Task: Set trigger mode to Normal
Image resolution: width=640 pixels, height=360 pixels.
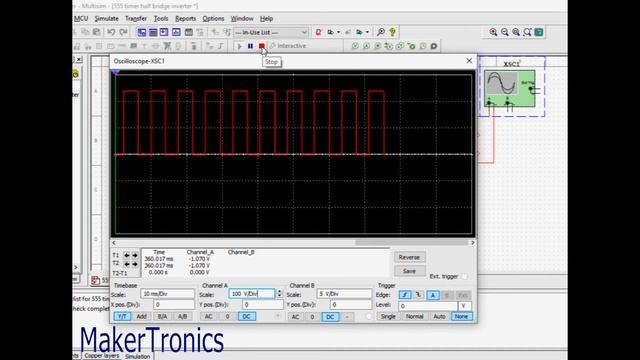Action: click(x=414, y=316)
